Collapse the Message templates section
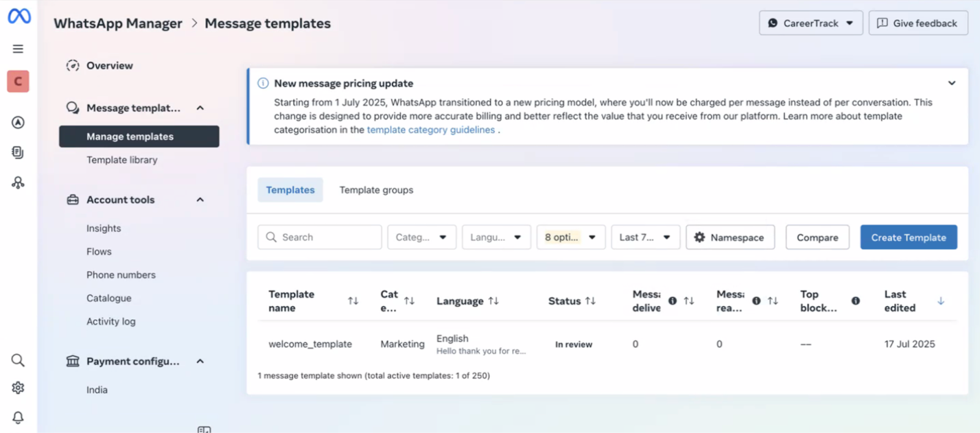 [x=200, y=108]
